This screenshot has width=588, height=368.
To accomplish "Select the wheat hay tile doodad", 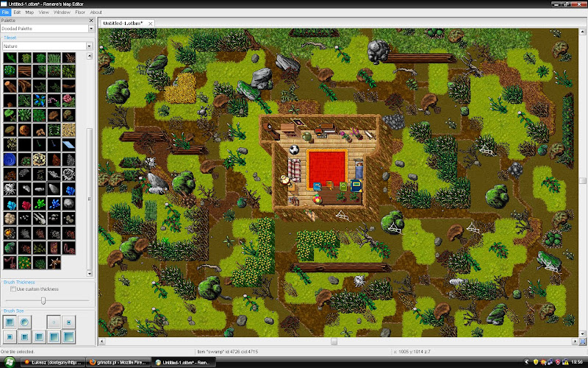I will 68,130.
